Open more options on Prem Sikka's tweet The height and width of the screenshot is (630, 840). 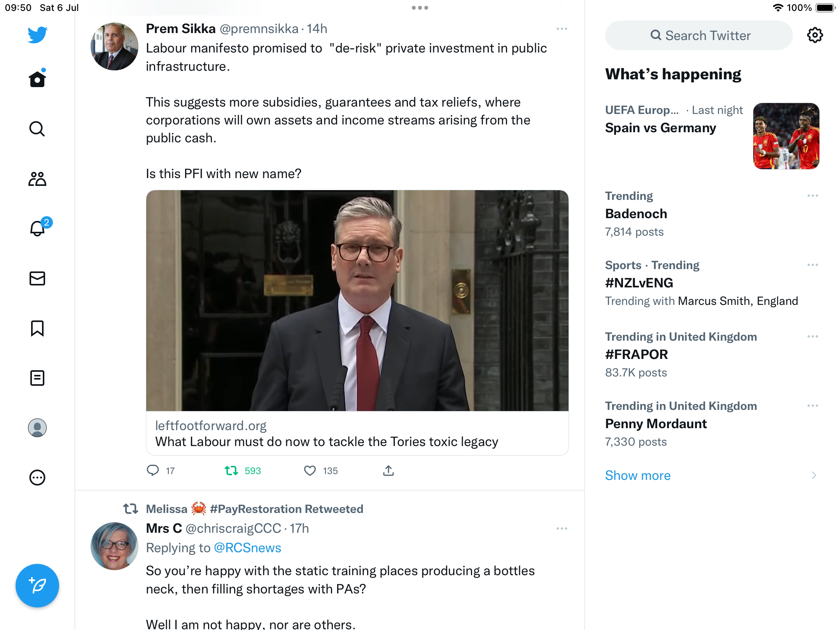(562, 29)
